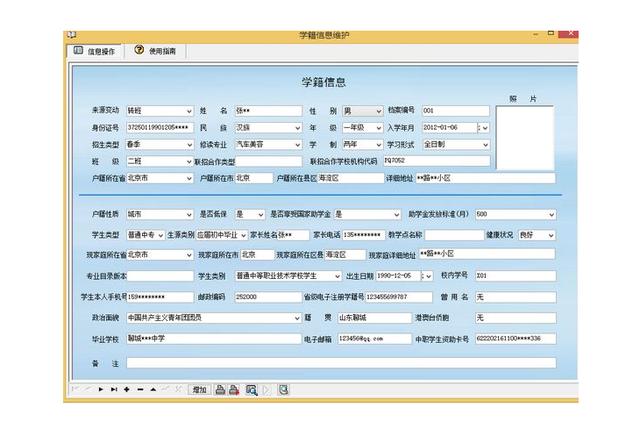The image size is (640, 422).
Task: Switch to the 信息操作 tab
Action: point(94,50)
